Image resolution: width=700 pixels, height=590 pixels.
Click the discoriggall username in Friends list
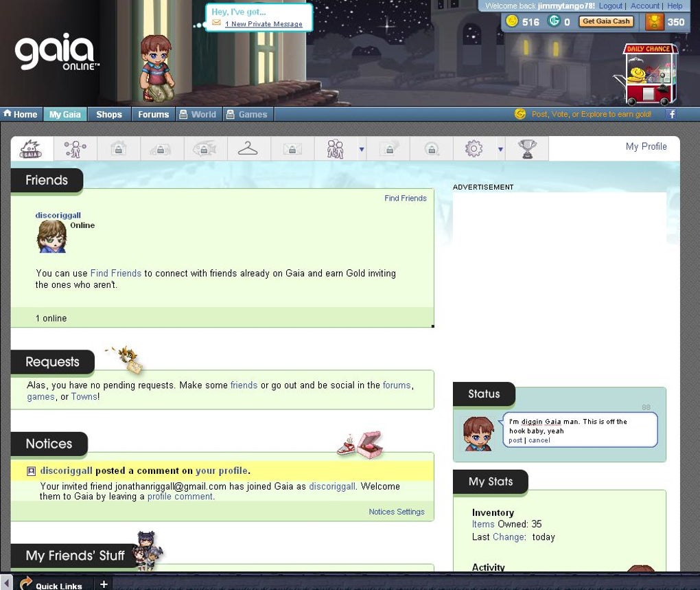click(x=58, y=215)
